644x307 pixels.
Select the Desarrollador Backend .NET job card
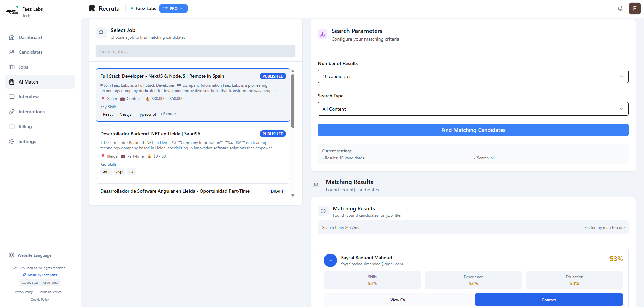point(193,152)
